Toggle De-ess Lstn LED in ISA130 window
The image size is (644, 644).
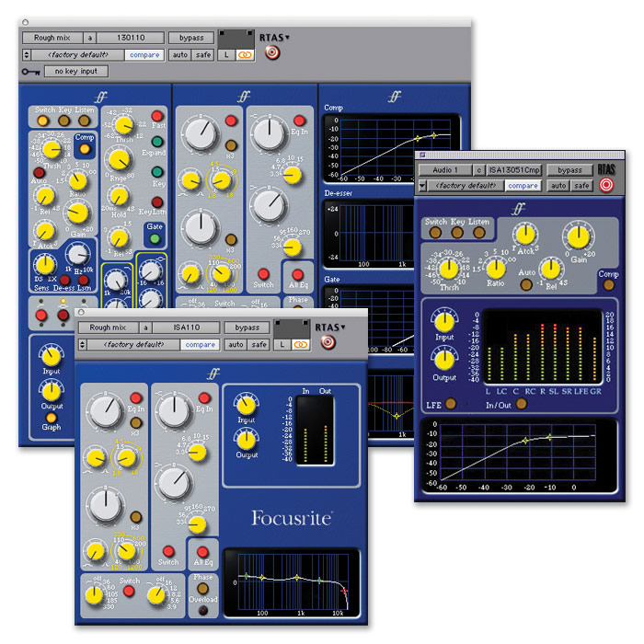tap(84, 280)
